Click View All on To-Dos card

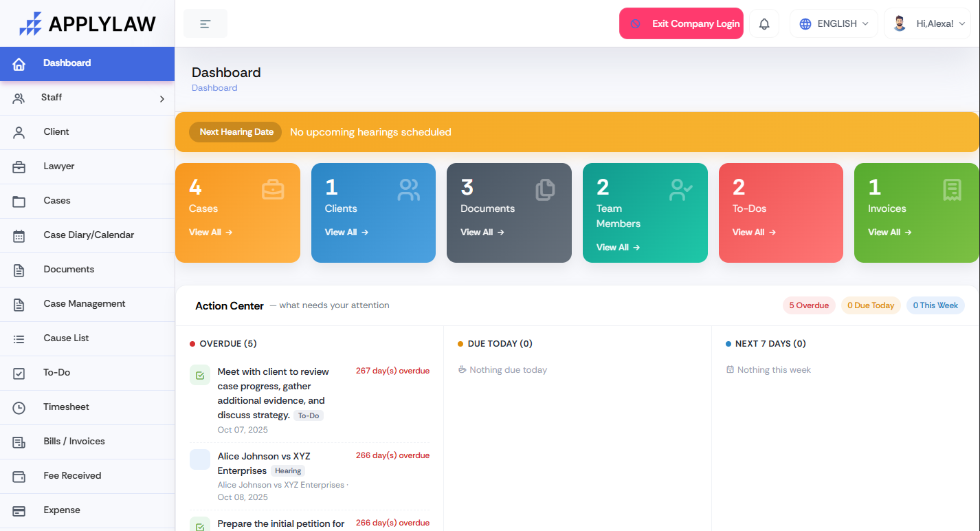(x=754, y=232)
